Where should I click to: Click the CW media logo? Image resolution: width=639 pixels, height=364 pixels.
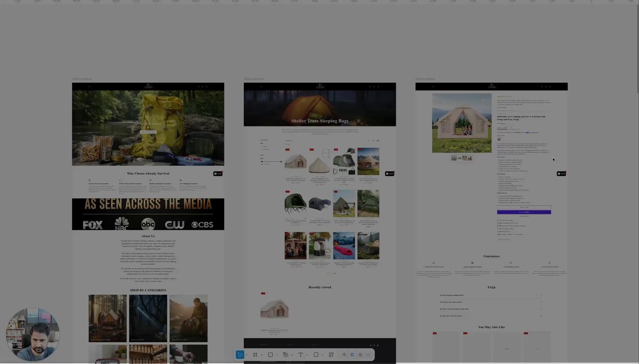175,224
